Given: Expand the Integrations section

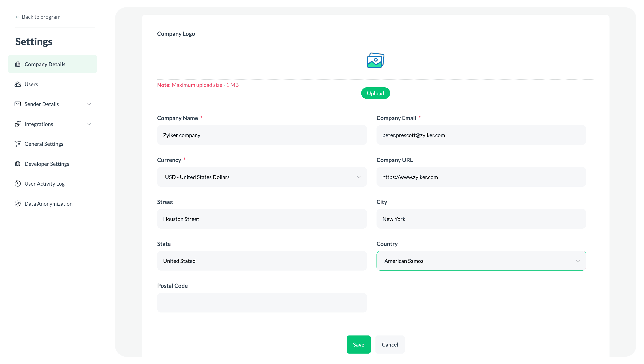Looking at the screenshot, I should 89,124.
